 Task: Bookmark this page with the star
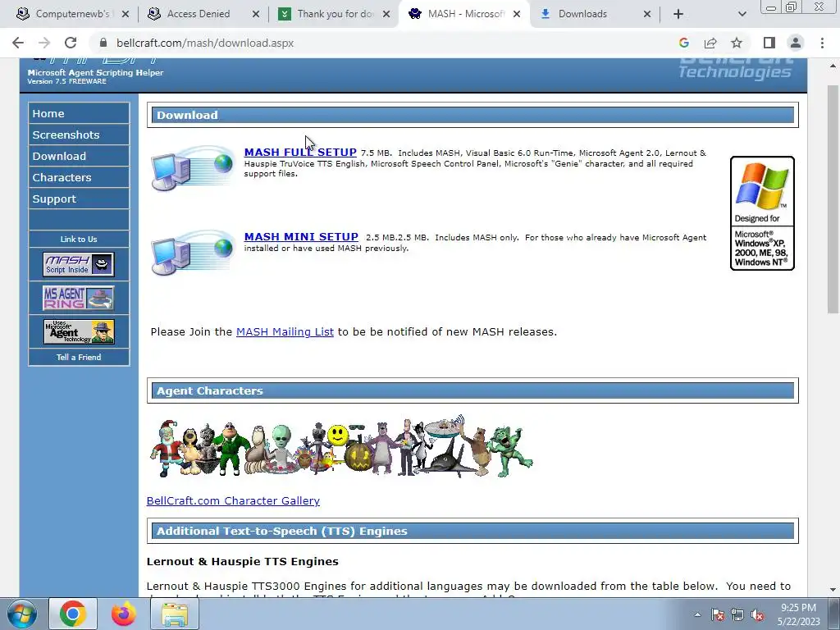pos(737,43)
